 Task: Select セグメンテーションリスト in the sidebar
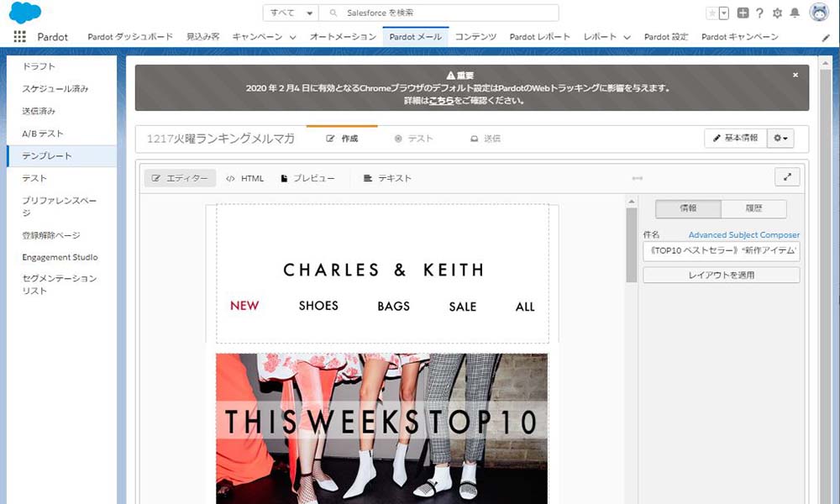[61, 285]
